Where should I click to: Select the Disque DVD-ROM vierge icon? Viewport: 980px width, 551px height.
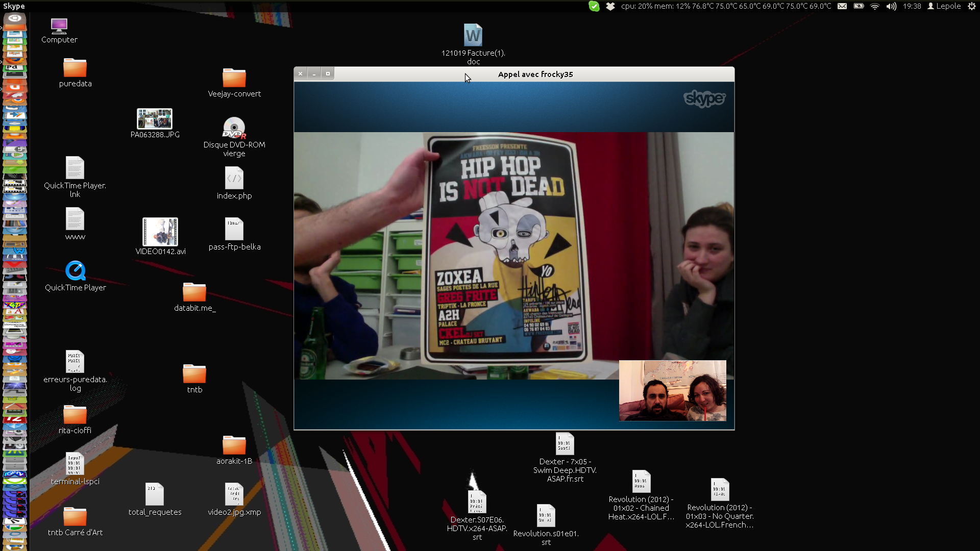pos(234,128)
